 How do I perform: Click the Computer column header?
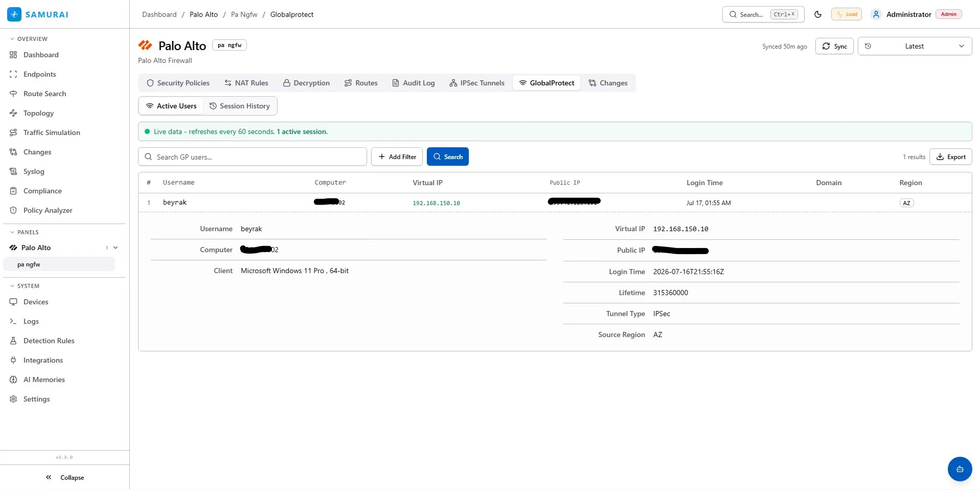point(330,183)
